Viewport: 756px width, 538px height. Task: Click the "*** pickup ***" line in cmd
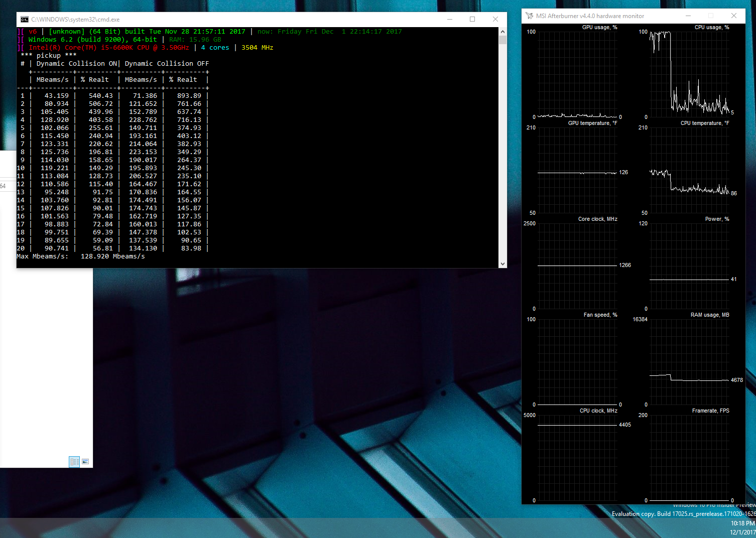(49, 56)
